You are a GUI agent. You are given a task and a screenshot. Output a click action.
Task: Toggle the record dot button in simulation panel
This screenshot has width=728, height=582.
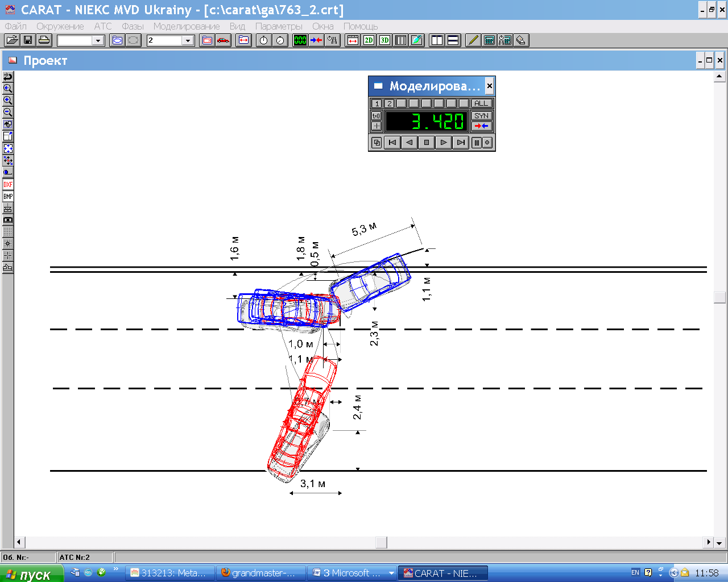point(487,143)
